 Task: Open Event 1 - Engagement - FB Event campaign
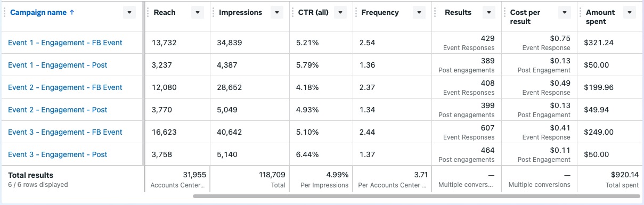[65, 43]
